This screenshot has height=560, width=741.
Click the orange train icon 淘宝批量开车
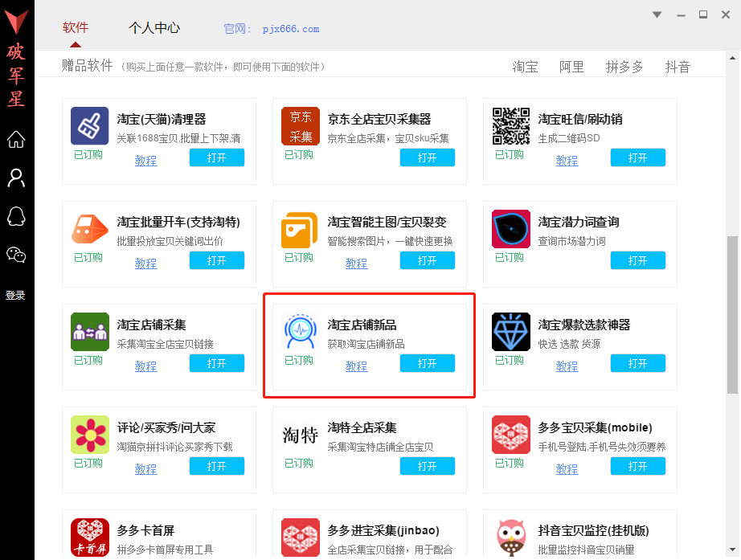tap(90, 229)
